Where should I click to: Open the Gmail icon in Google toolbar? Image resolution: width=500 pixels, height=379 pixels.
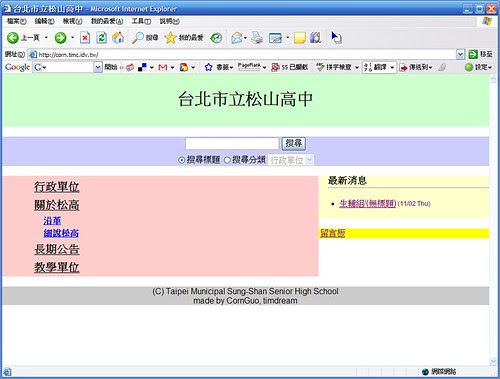click(163, 67)
